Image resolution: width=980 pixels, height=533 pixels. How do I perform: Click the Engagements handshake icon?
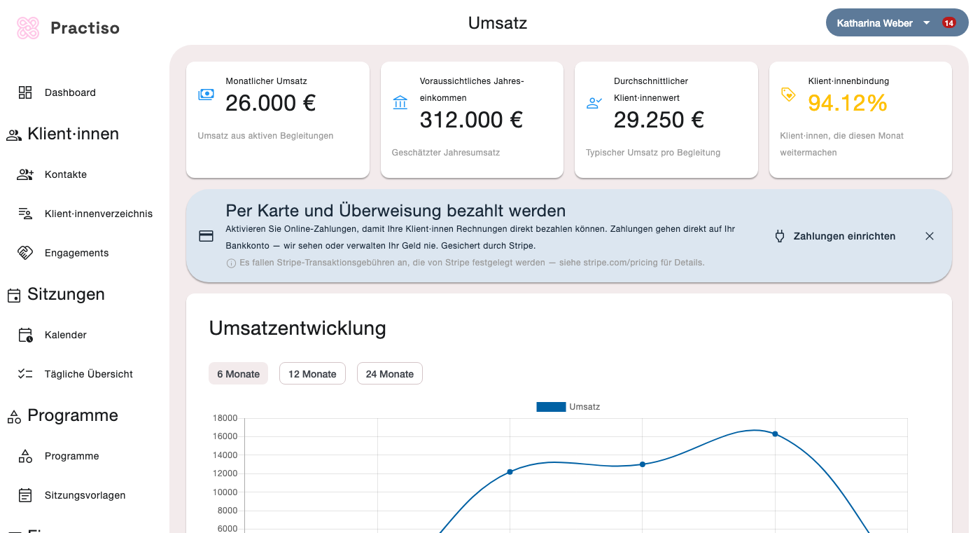coord(25,253)
